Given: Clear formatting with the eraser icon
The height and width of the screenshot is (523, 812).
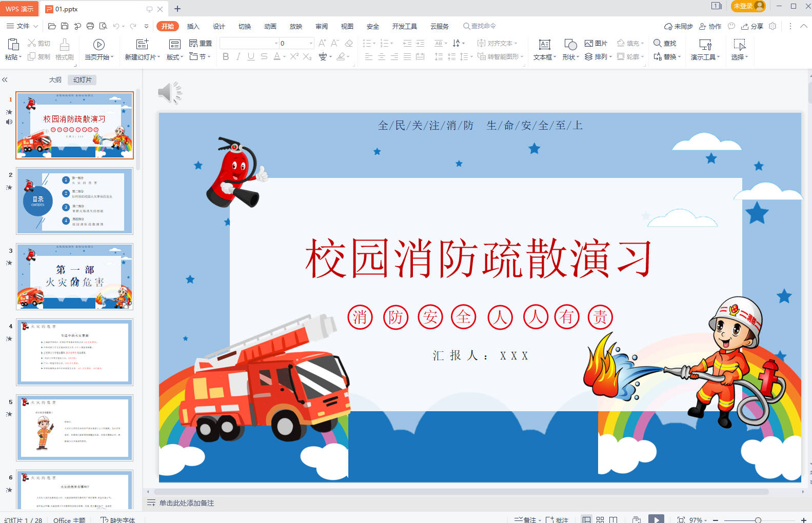Looking at the screenshot, I should click(x=349, y=43).
